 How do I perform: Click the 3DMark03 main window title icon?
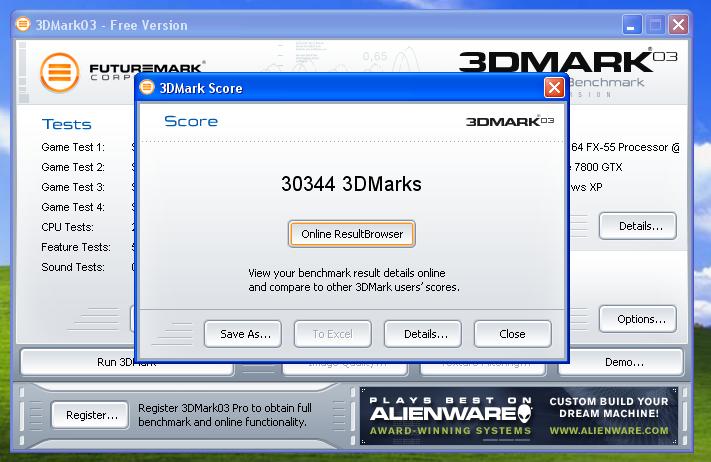[23, 24]
